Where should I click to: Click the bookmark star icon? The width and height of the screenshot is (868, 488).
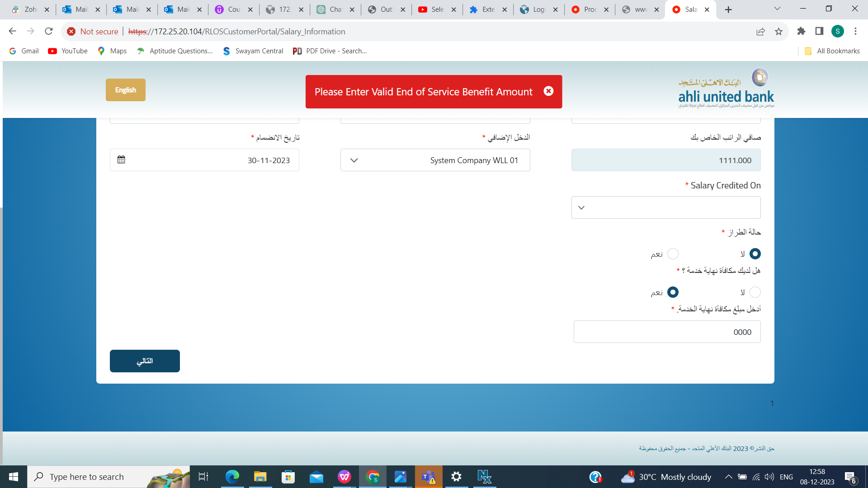[778, 32]
